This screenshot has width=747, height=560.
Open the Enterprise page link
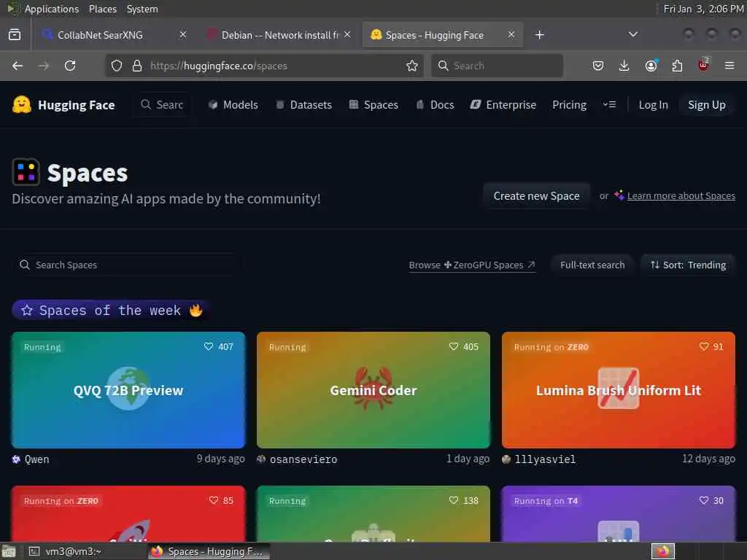tap(503, 105)
